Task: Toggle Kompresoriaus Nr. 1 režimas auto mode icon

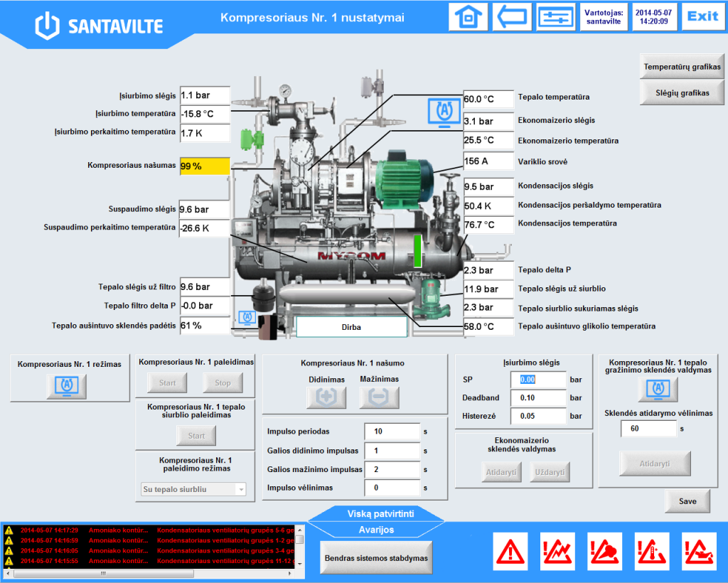Action: click(x=66, y=387)
